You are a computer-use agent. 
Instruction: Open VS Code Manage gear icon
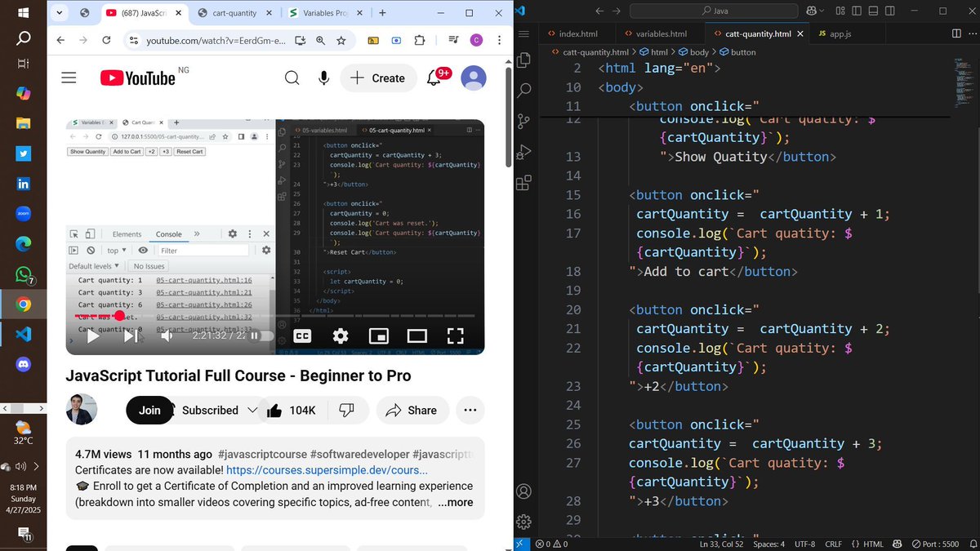524,522
